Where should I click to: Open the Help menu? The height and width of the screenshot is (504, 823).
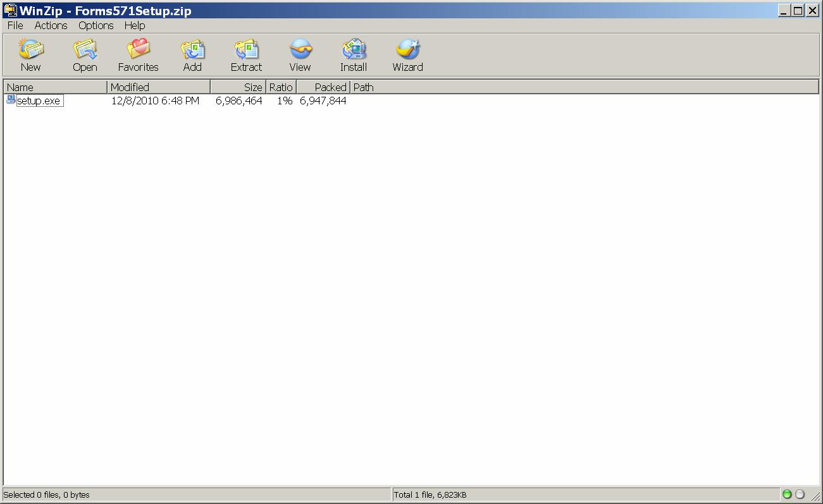[134, 25]
